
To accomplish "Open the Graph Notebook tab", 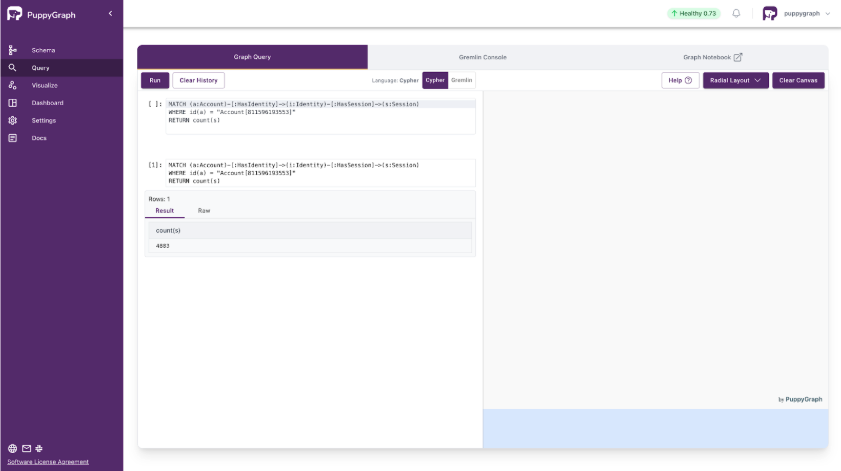I will tap(712, 57).
